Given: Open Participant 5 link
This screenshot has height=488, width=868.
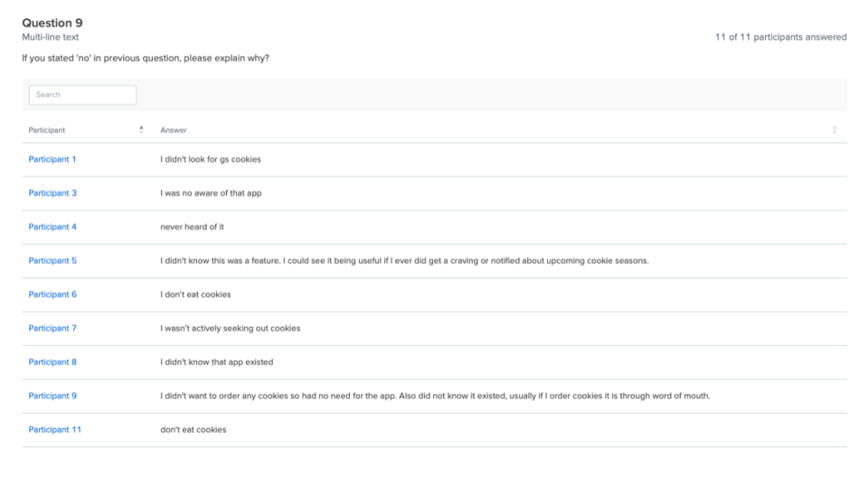Looking at the screenshot, I should pos(52,260).
